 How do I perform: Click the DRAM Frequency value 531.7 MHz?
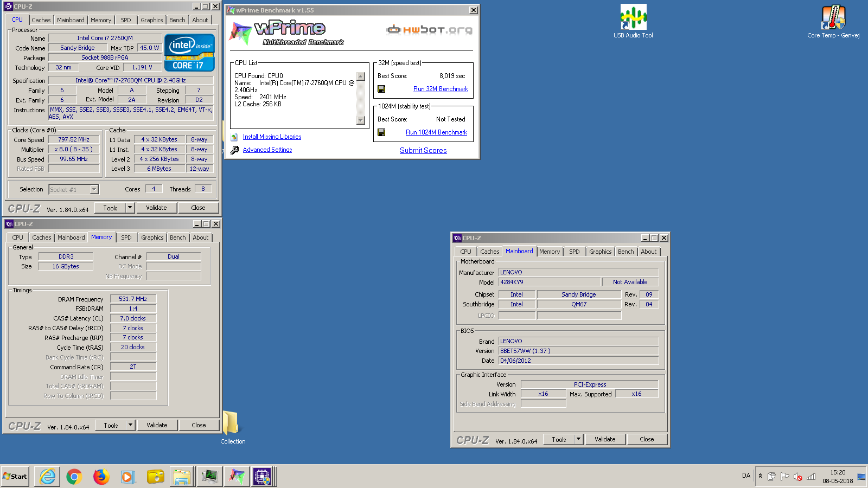[x=133, y=299]
